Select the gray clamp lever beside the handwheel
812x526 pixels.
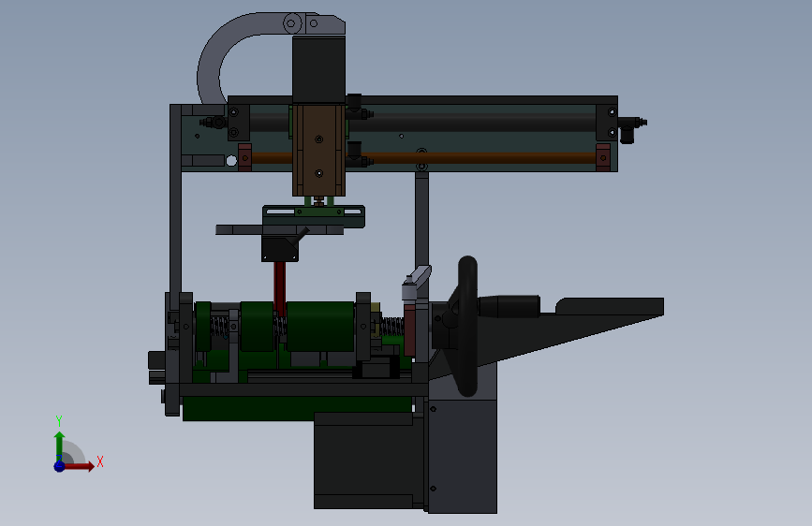(x=417, y=282)
